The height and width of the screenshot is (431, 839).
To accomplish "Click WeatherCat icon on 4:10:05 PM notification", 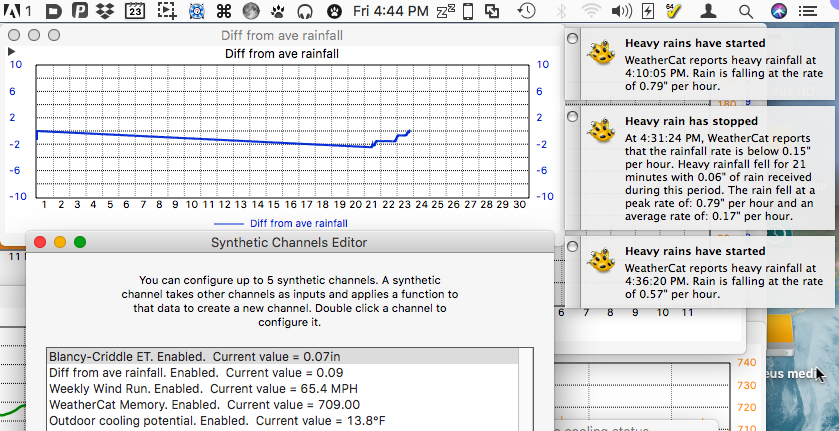I will pos(601,52).
